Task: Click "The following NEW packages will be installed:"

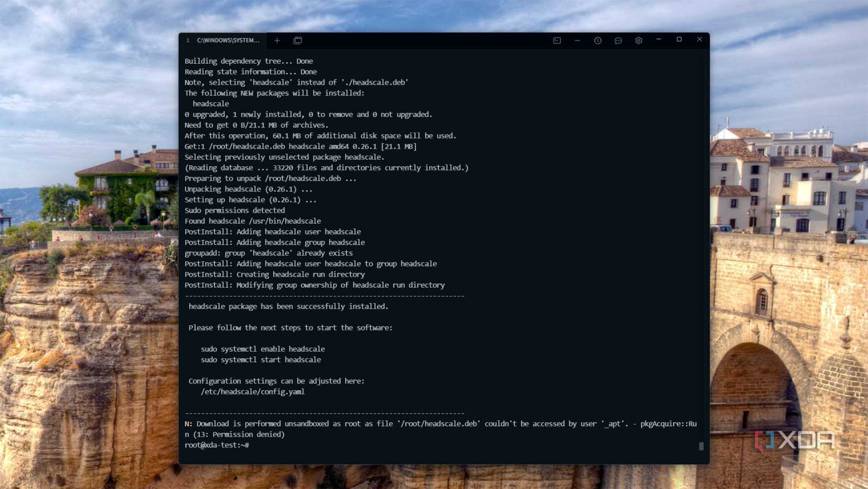Action: (x=275, y=93)
